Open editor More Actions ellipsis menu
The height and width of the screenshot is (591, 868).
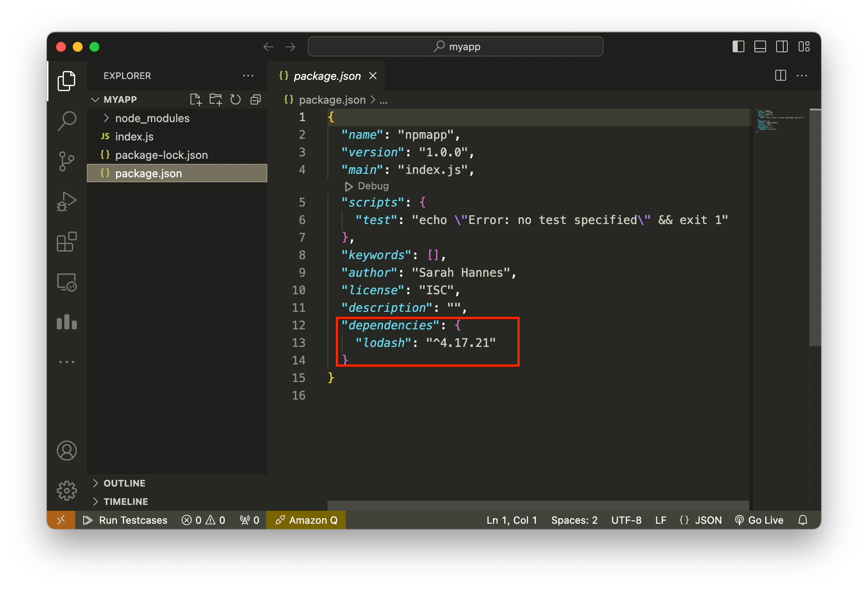click(802, 76)
